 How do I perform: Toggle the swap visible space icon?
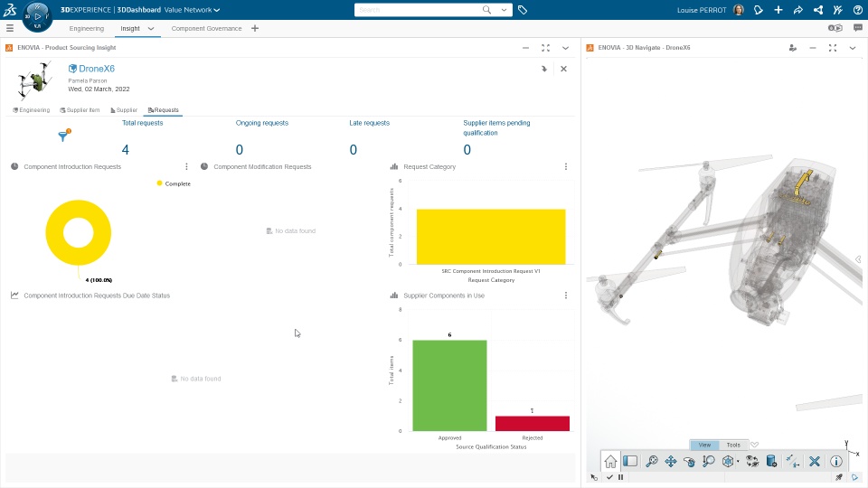pyautogui.click(x=751, y=462)
